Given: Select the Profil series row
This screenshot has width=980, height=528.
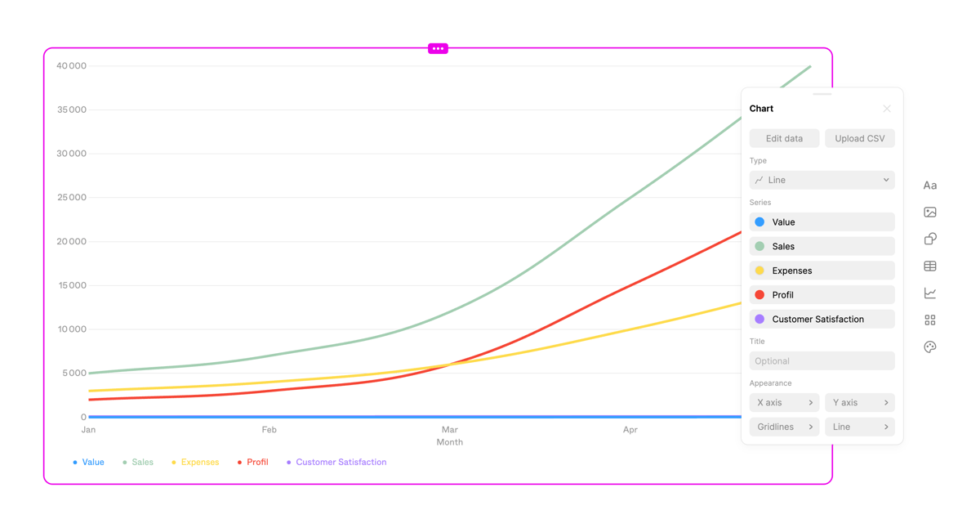Looking at the screenshot, I should point(822,294).
